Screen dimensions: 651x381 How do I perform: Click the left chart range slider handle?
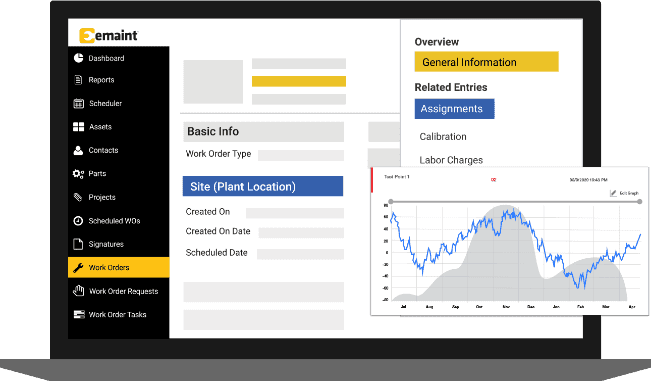click(391, 202)
